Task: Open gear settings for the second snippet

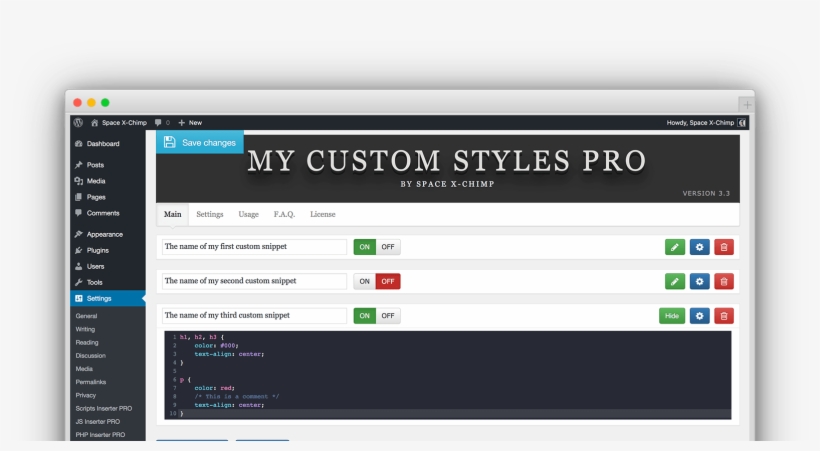Action: [700, 281]
